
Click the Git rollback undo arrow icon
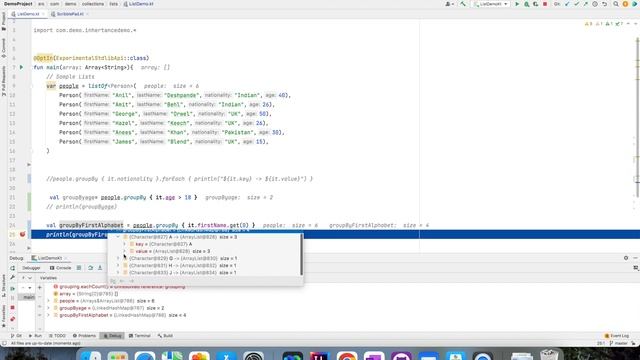click(604, 4)
